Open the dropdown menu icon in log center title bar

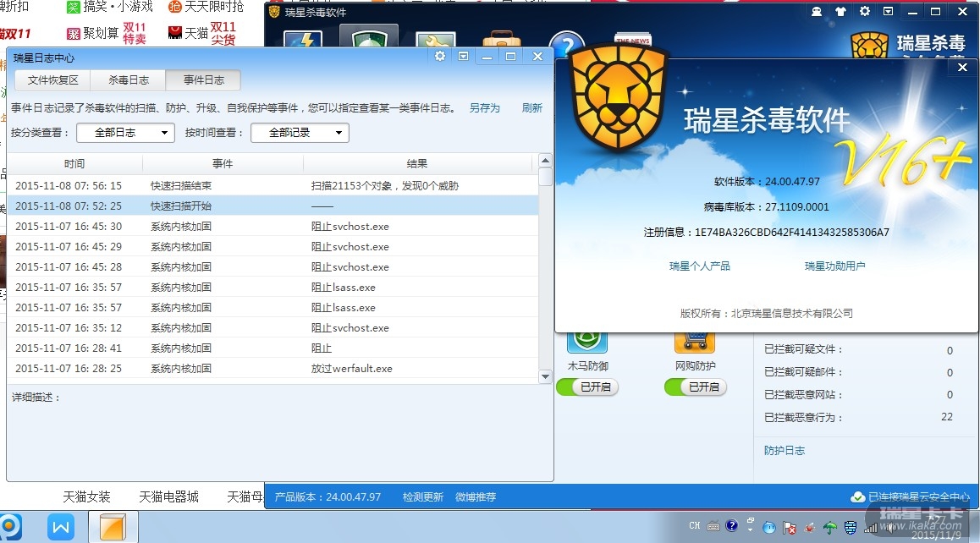463,56
